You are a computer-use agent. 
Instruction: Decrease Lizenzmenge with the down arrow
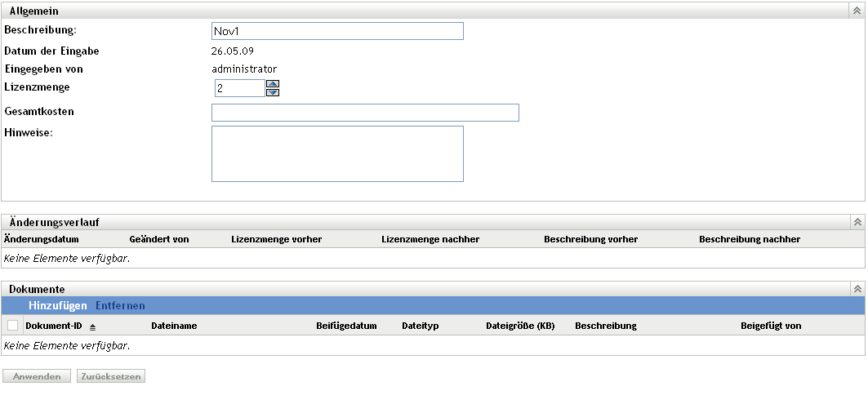coord(273,92)
